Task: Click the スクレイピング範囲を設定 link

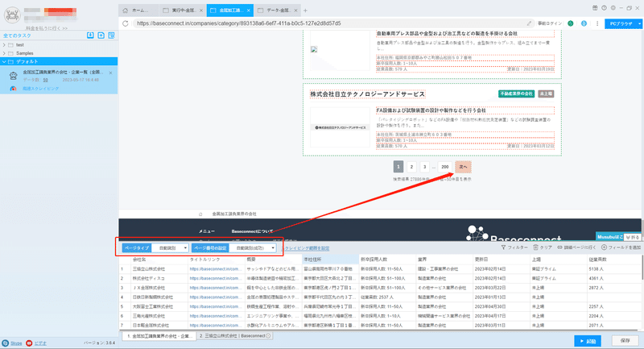Action: 305,248
